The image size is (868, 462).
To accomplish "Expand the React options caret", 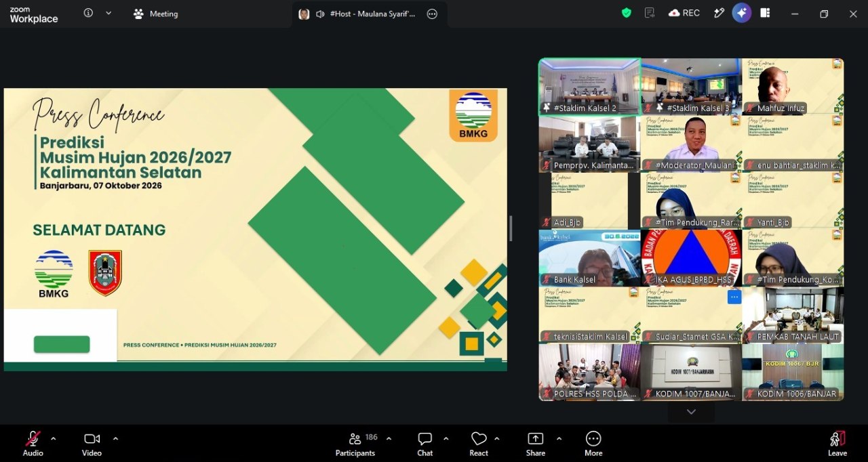I will pyautogui.click(x=497, y=438).
